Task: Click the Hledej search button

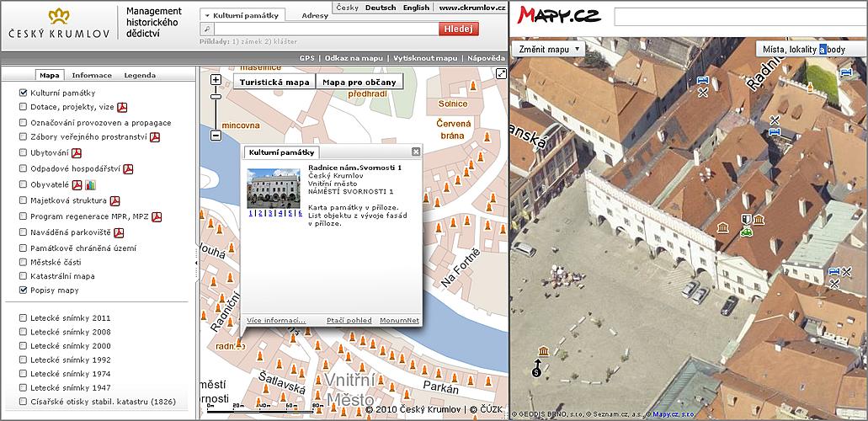Action: 458,29
